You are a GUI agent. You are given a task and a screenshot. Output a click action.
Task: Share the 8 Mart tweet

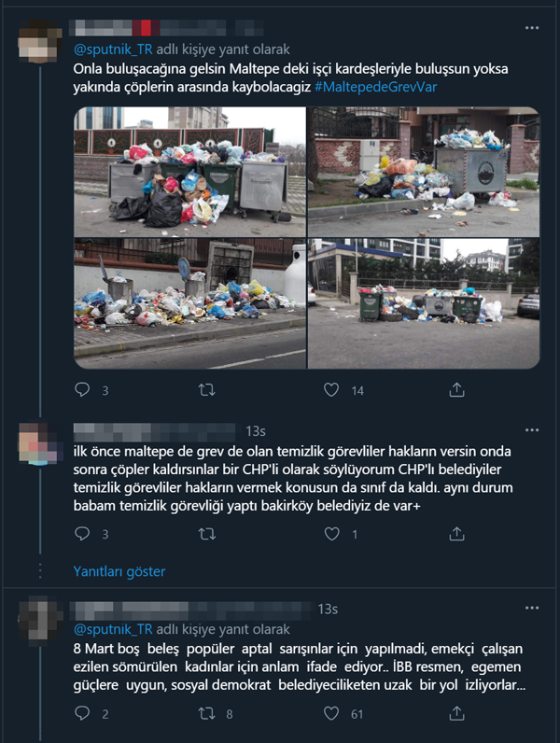tap(456, 713)
